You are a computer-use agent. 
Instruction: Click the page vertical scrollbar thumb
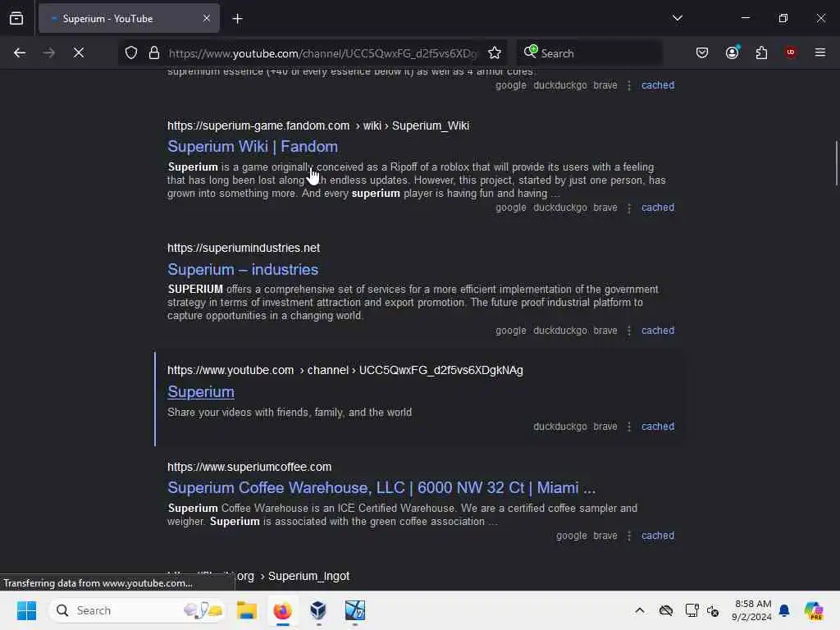point(836,163)
